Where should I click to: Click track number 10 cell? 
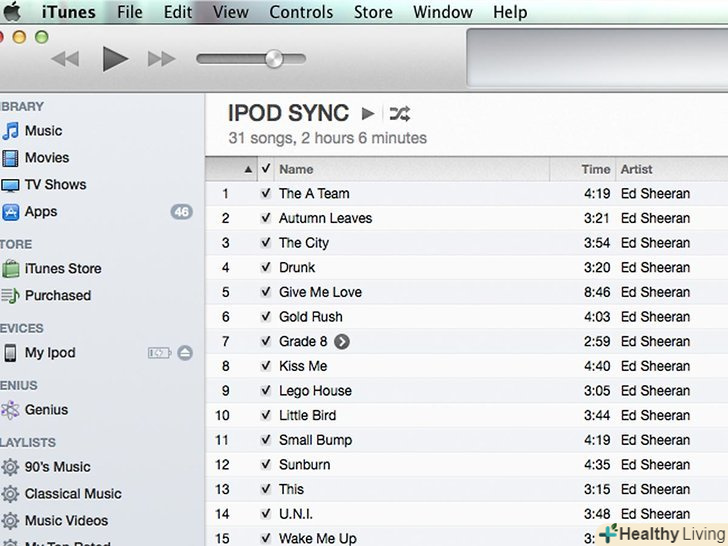point(222,415)
